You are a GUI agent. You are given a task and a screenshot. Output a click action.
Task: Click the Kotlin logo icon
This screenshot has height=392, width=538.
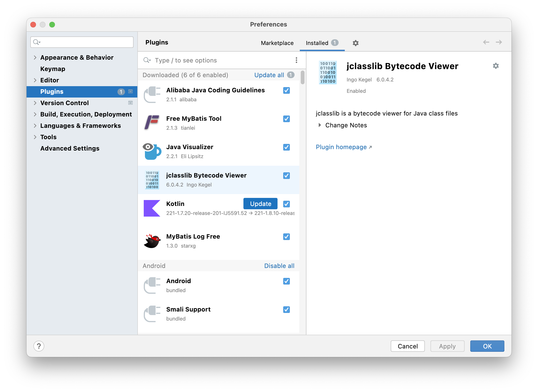click(152, 208)
